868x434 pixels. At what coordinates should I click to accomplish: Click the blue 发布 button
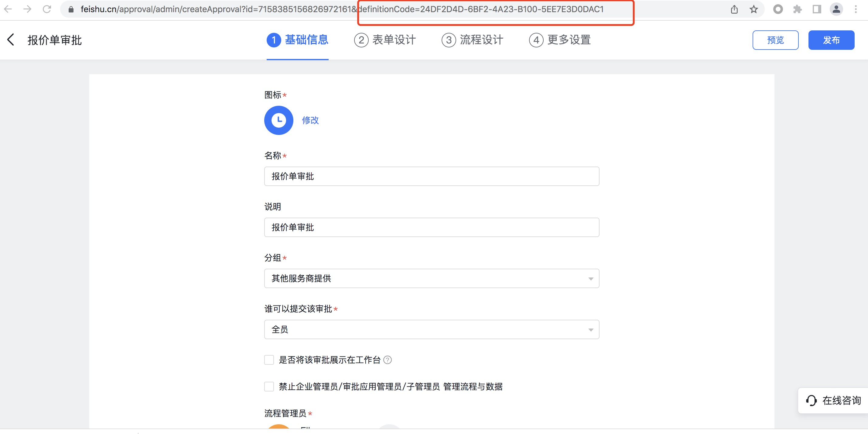click(x=831, y=40)
